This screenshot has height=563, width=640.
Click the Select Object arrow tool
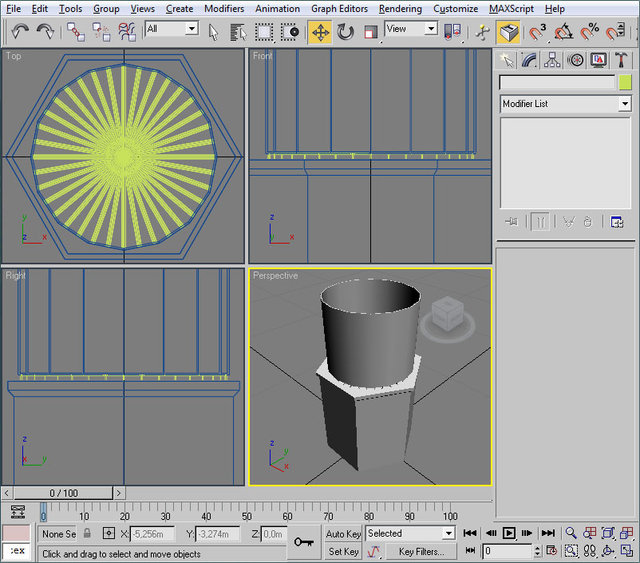click(x=213, y=32)
